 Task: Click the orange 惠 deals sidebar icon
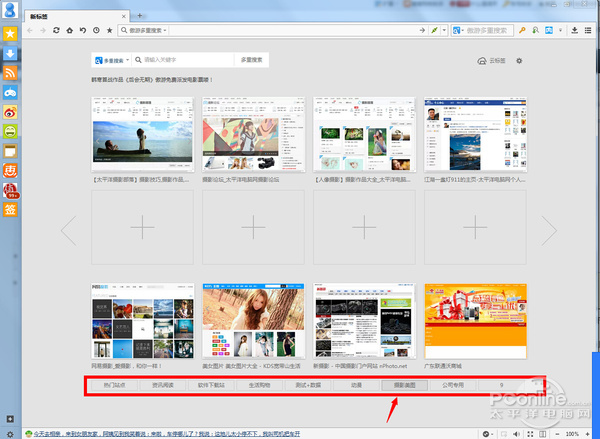click(x=10, y=170)
